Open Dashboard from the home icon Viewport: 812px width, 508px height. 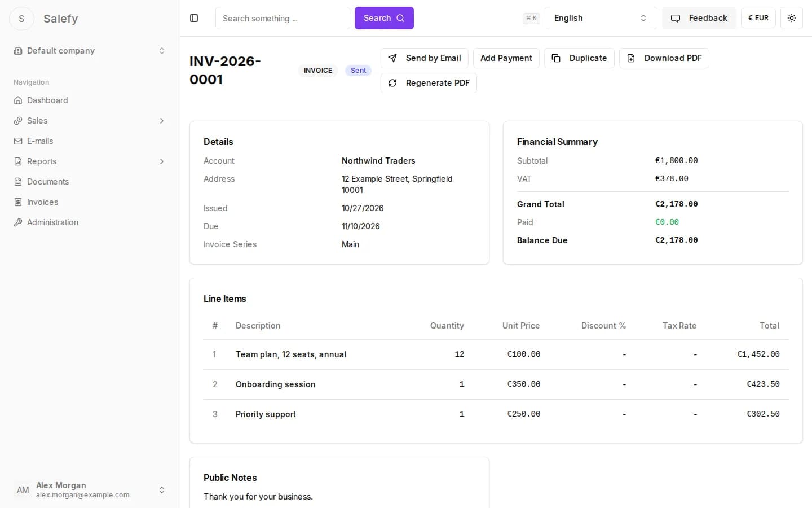click(x=18, y=100)
